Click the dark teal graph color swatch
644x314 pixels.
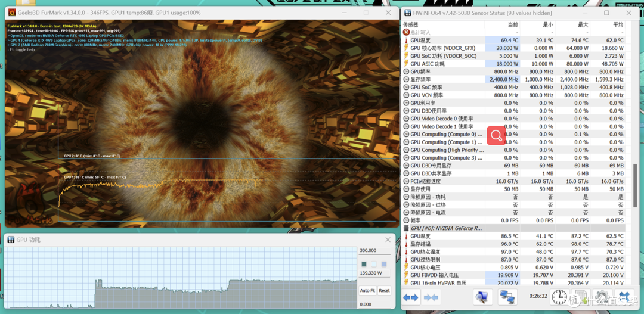click(364, 264)
